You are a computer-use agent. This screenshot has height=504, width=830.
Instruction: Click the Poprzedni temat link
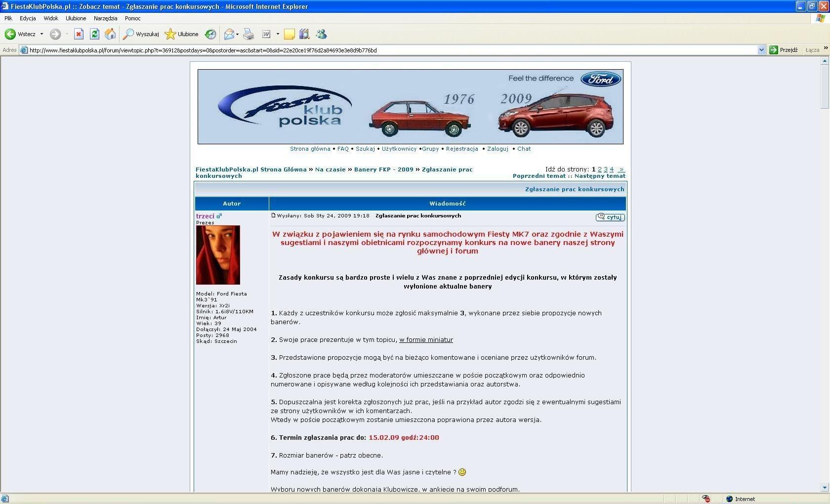[x=539, y=176]
